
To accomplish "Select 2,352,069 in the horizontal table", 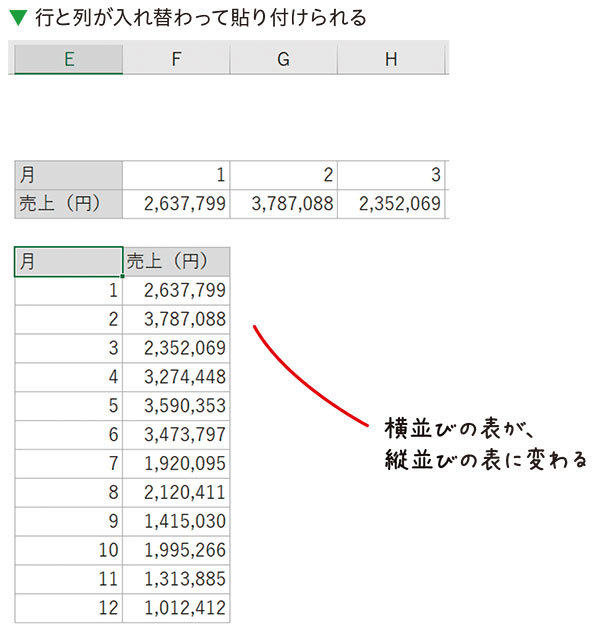I will (x=391, y=204).
